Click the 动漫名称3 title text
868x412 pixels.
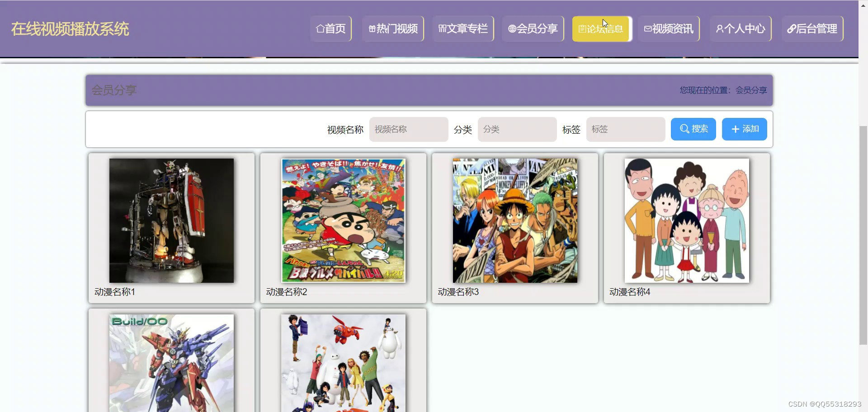point(458,292)
